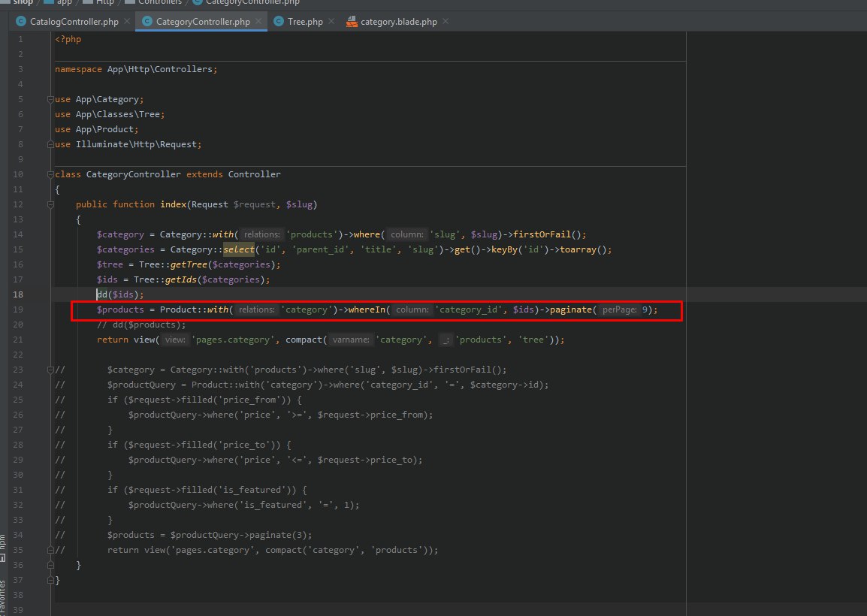Viewport: 867px width, 616px height.
Task: Close the Tree.php tab
Action: [x=331, y=21]
